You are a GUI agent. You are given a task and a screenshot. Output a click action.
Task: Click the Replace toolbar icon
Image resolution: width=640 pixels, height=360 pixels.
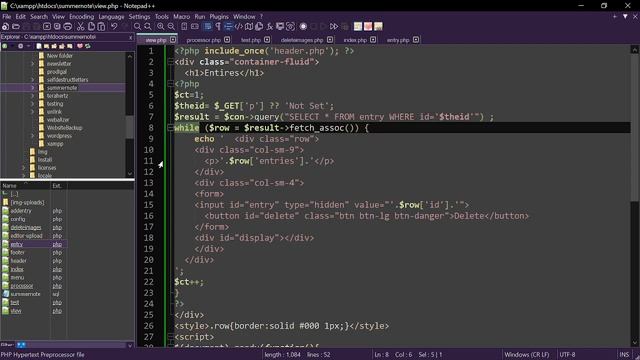coord(147,27)
